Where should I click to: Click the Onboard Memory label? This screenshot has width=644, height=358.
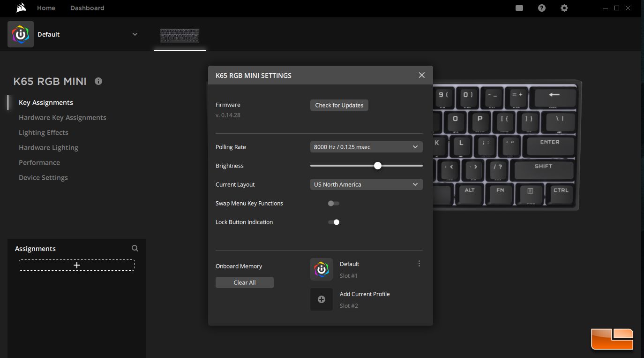[239, 266]
